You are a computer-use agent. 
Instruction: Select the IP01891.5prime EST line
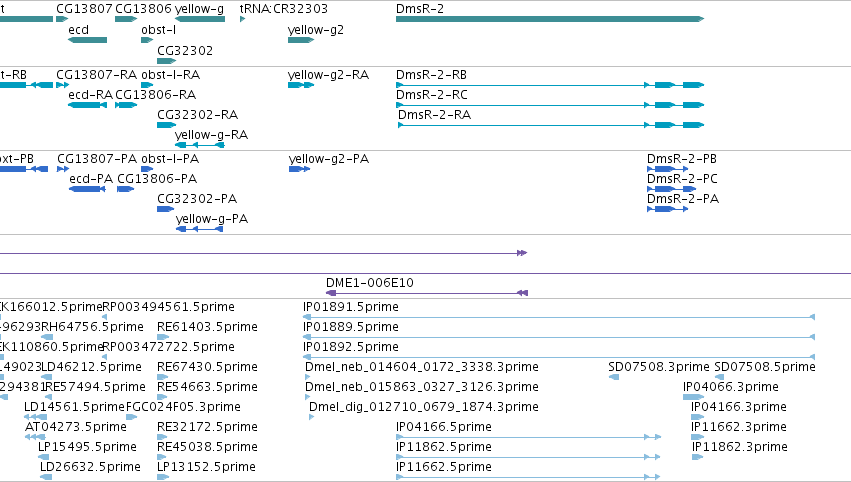pyautogui.click(x=559, y=317)
